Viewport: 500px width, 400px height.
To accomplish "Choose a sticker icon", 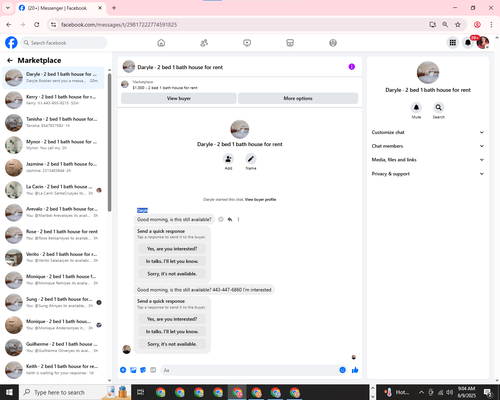I will point(143,370).
